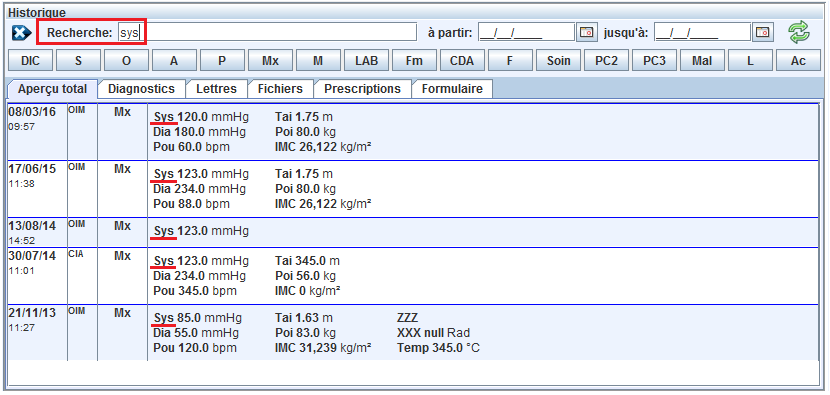Click 'Pou 88.0 bpm' value

(192, 204)
